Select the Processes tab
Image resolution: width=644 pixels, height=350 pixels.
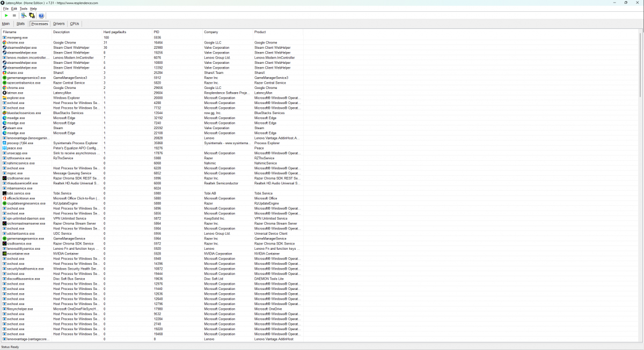click(x=39, y=24)
